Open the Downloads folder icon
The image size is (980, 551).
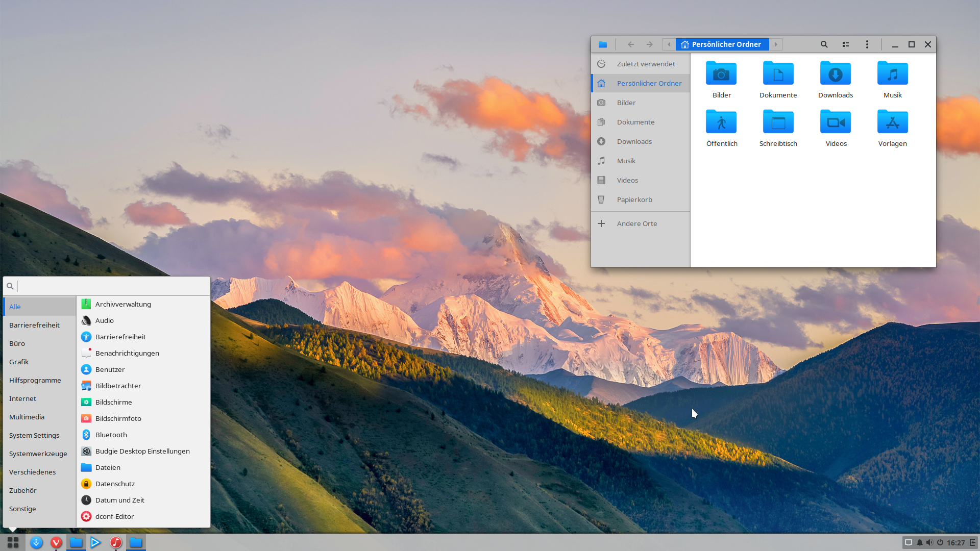pyautogui.click(x=835, y=74)
